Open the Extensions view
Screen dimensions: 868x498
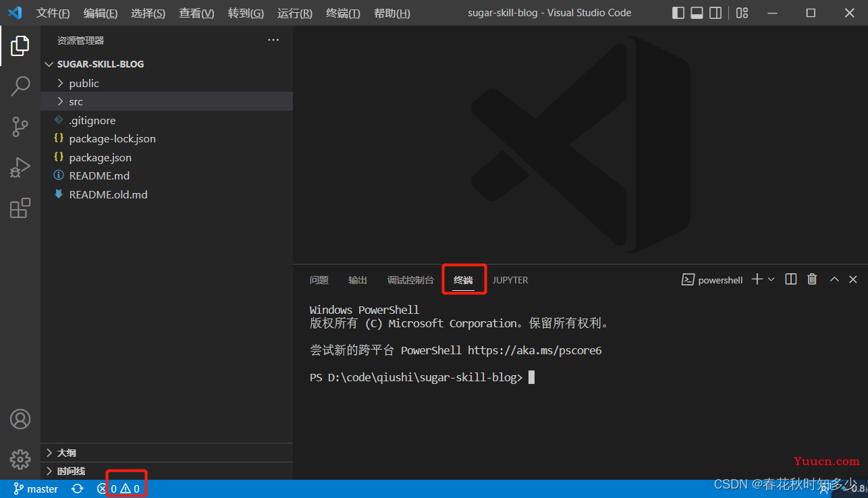click(x=20, y=208)
